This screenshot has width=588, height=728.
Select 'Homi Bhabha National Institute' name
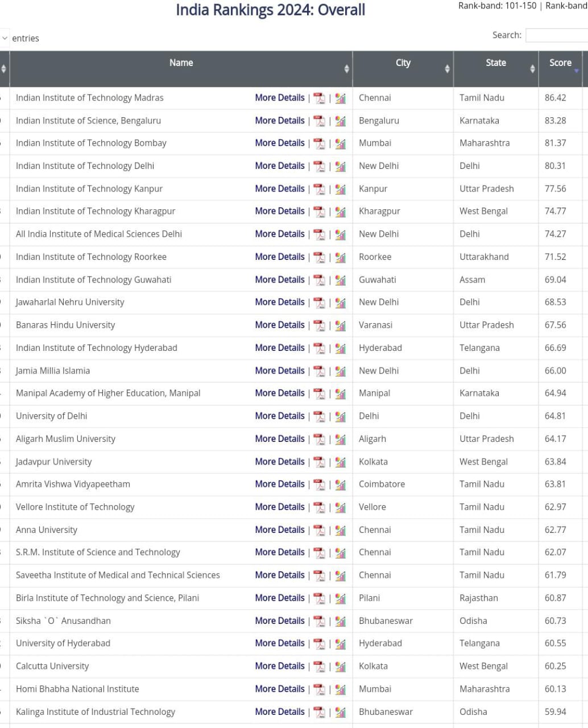pyautogui.click(x=77, y=689)
